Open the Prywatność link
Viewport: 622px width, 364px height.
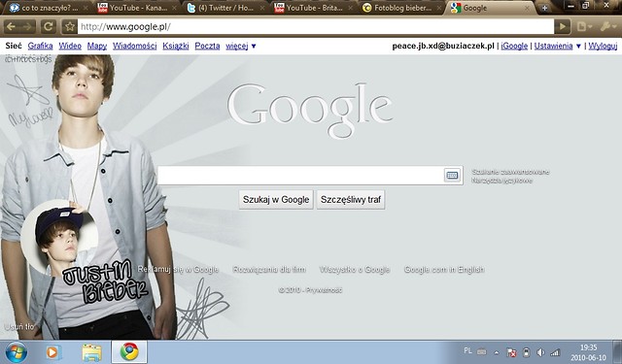pos(324,290)
